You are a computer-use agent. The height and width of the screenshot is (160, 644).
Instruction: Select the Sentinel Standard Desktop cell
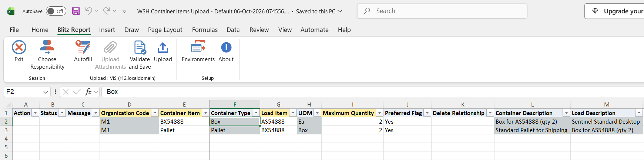607,122
